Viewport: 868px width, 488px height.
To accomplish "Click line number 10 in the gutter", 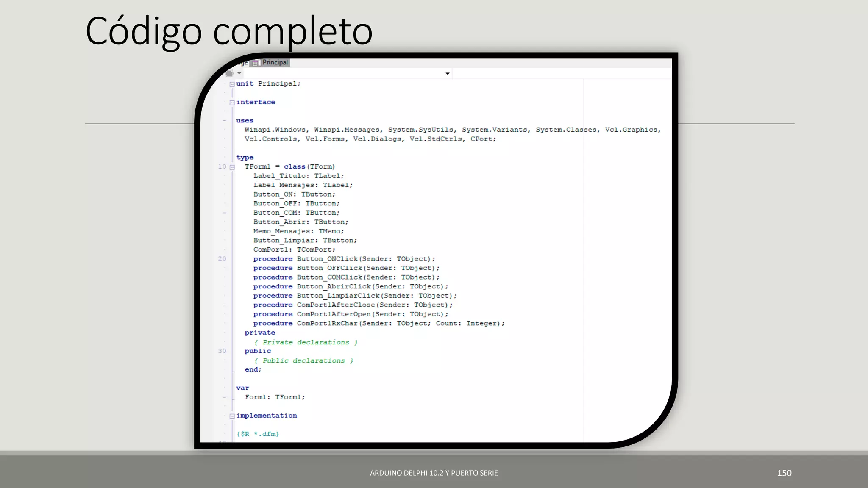I will 222,166.
